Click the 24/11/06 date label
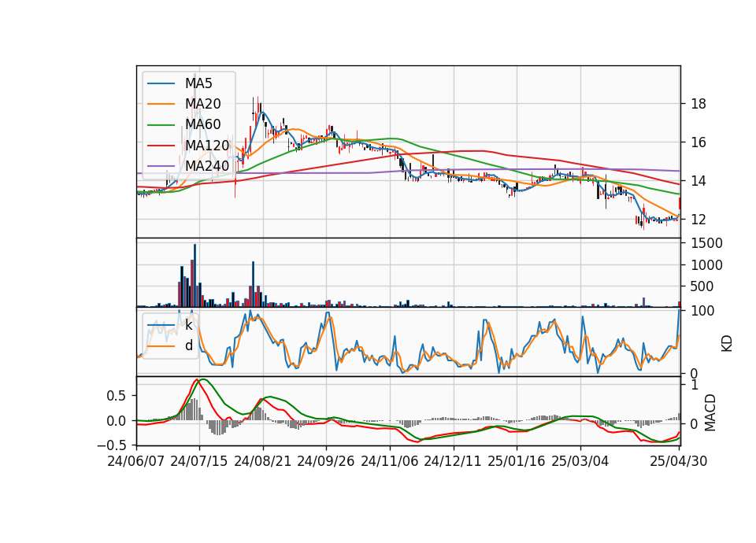756x543 pixels. coord(390,461)
